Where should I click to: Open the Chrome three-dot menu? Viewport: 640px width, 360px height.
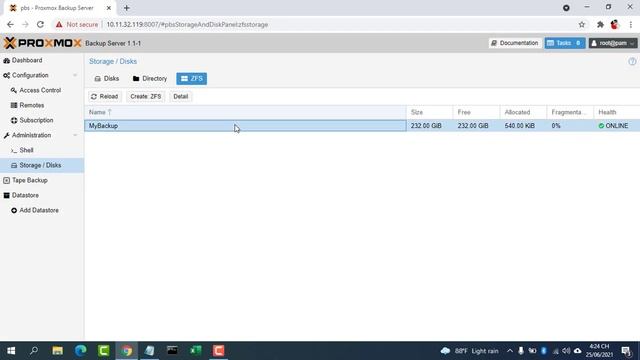coord(631,24)
